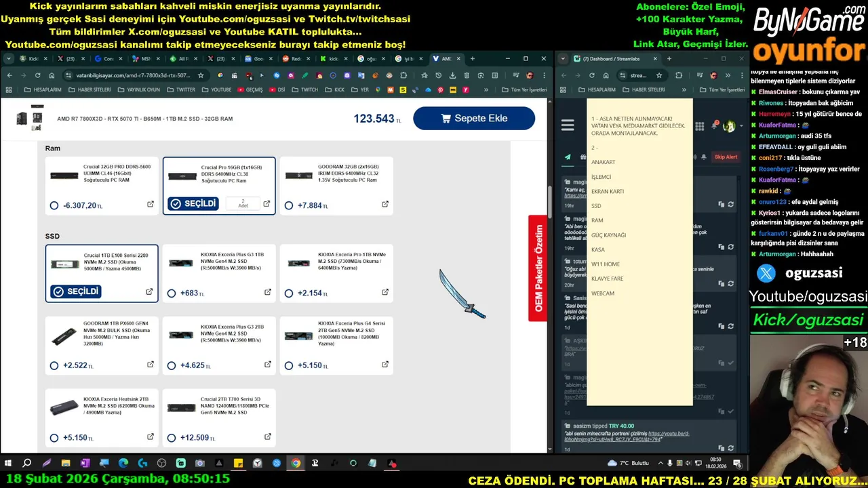The width and height of the screenshot is (868, 488).
Task: Open external link icon on GOODRAM 32GB IRDM RAM card
Action: click(385, 204)
